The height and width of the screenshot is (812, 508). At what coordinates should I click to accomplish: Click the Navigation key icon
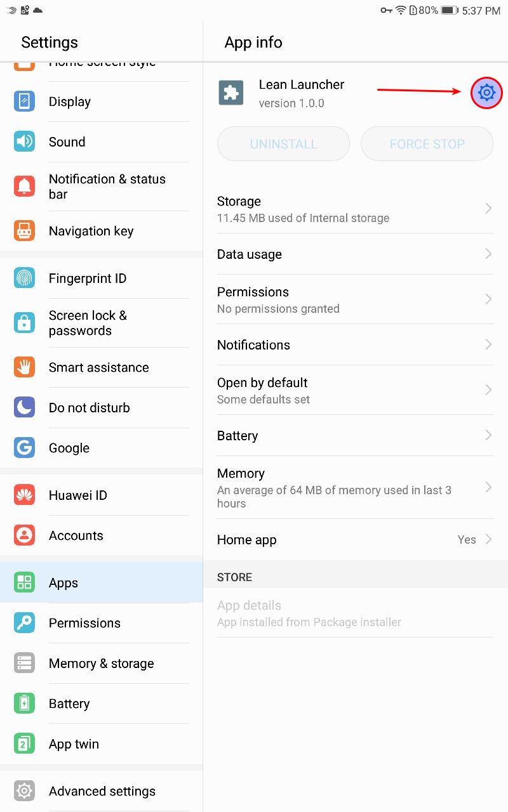coord(24,231)
